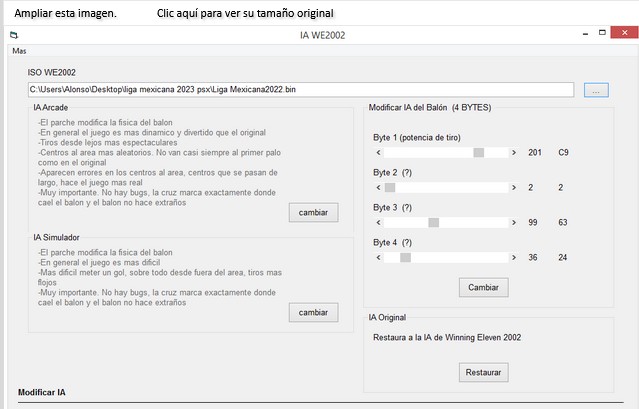Click the Byte 3 decimal value 99

pos(533,222)
